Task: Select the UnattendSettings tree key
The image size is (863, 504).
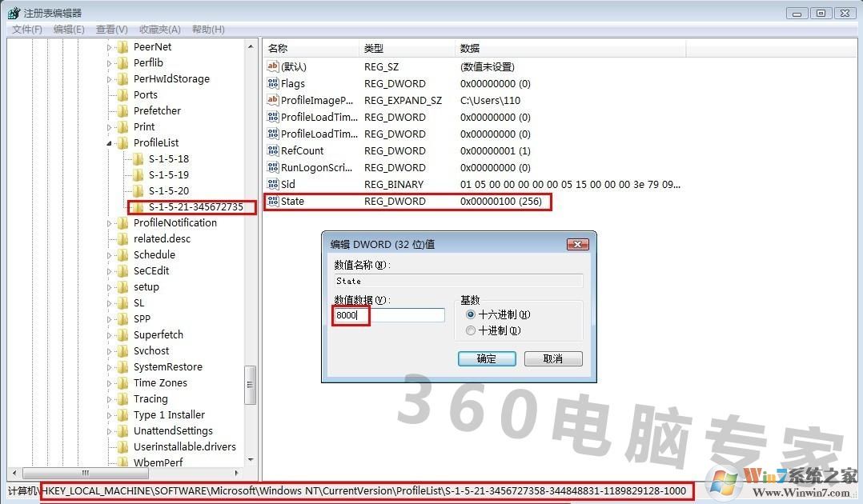Action: 173,431
